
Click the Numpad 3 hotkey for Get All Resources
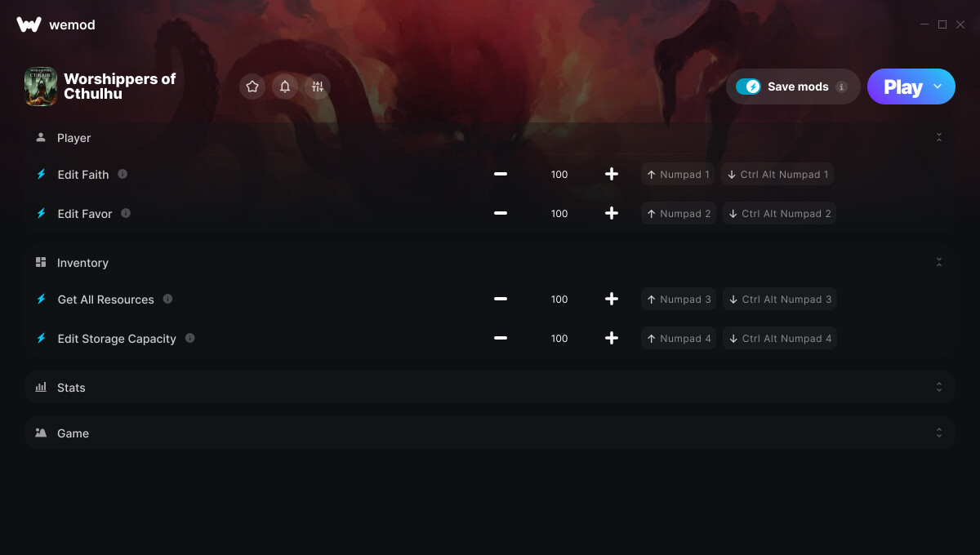(x=679, y=300)
